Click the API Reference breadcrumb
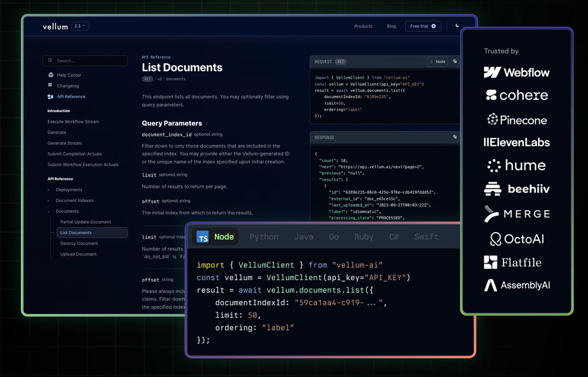Image resolution: width=588 pixels, height=377 pixels. tap(156, 58)
